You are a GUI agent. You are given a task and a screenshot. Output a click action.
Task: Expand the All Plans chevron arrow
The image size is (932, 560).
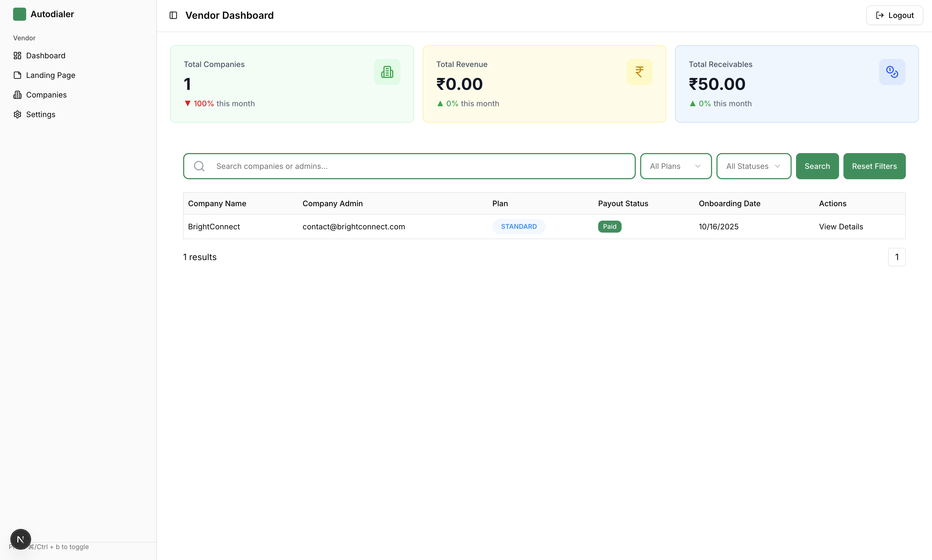(698, 166)
